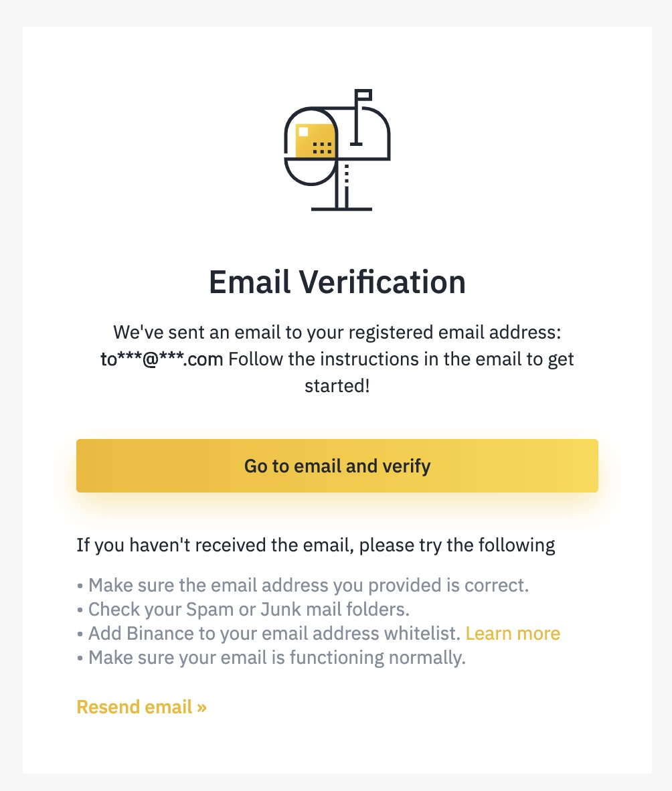Click 'Make sure your email is functioning' bullet
The width and height of the screenshot is (672, 791).
click(x=271, y=657)
